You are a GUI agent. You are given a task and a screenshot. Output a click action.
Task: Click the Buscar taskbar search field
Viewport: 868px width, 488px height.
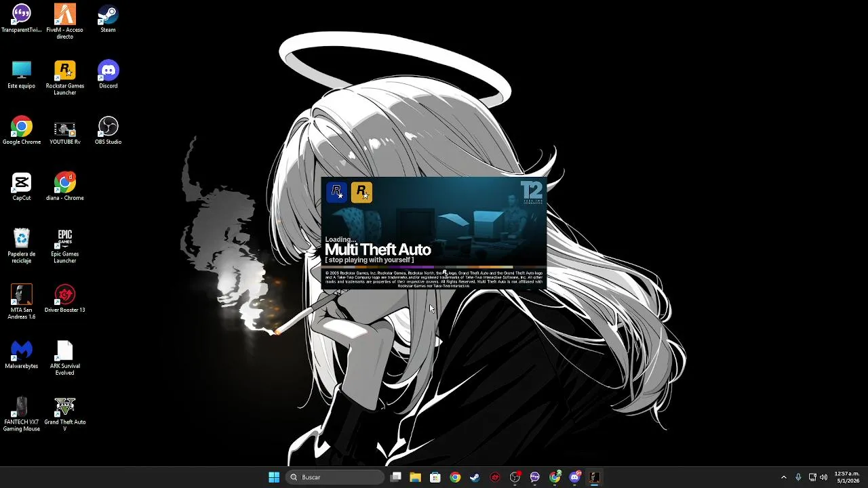click(x=336, y=477)
